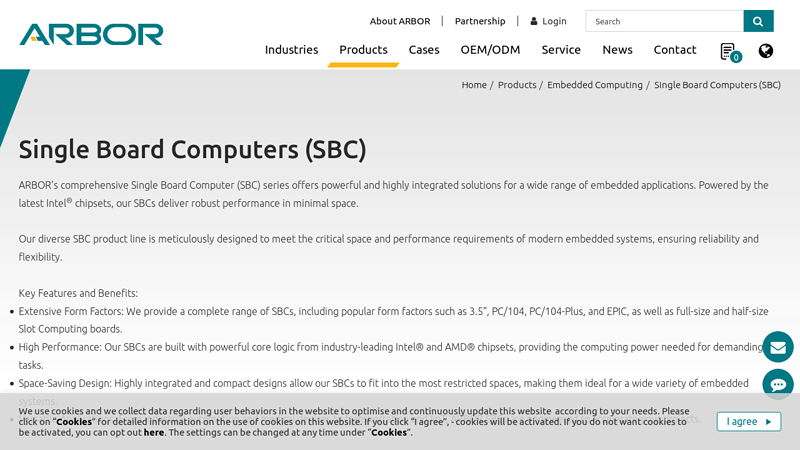Go to About ARBOR page

pos(400,21)
